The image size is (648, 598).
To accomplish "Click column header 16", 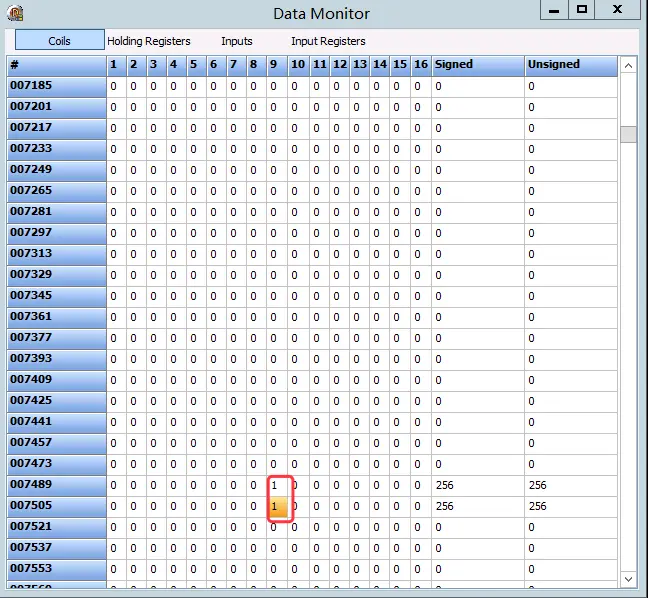I will tap(421, 64).
